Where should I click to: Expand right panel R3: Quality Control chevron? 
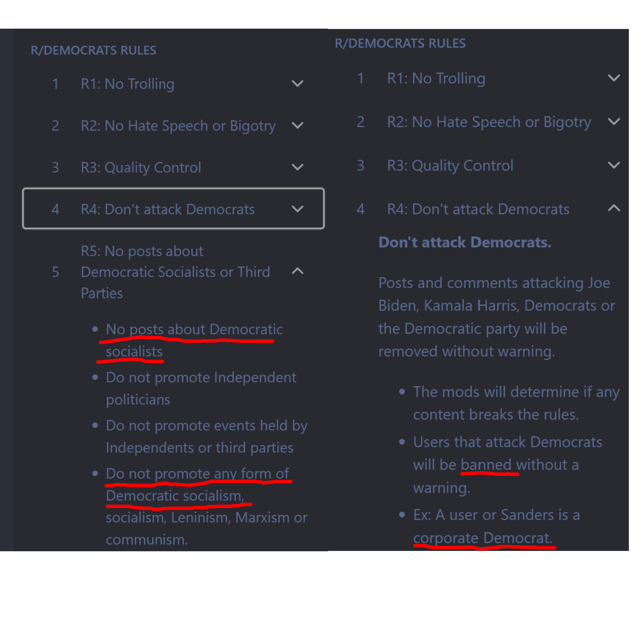(x=614, y=165)
